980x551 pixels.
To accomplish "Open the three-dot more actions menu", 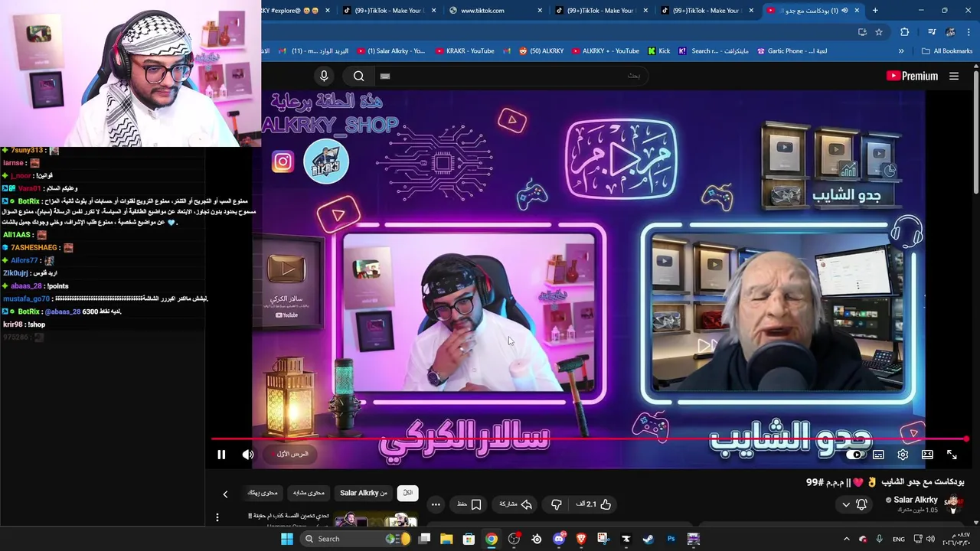I will click(436, 504).
